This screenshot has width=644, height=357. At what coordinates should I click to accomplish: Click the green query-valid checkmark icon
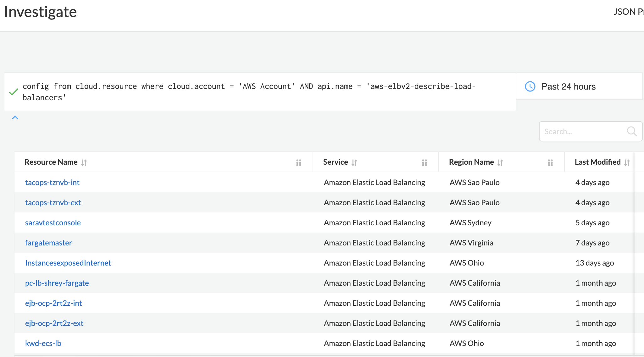pos(14,92)
